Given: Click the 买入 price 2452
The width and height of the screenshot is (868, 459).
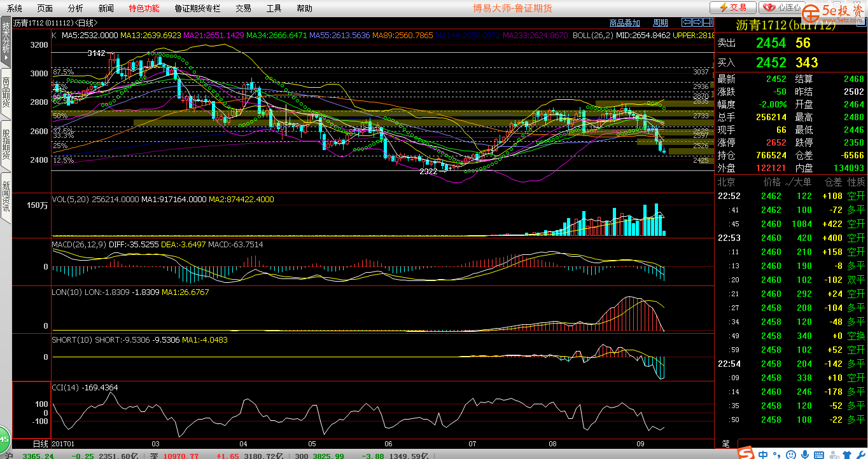Looking at the screenshot, I should 771,62.
